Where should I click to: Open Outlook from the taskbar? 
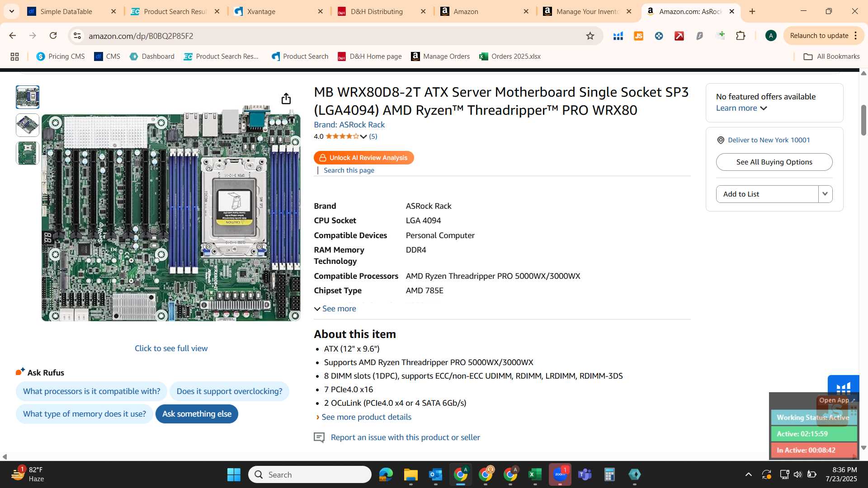coord(435,474)
